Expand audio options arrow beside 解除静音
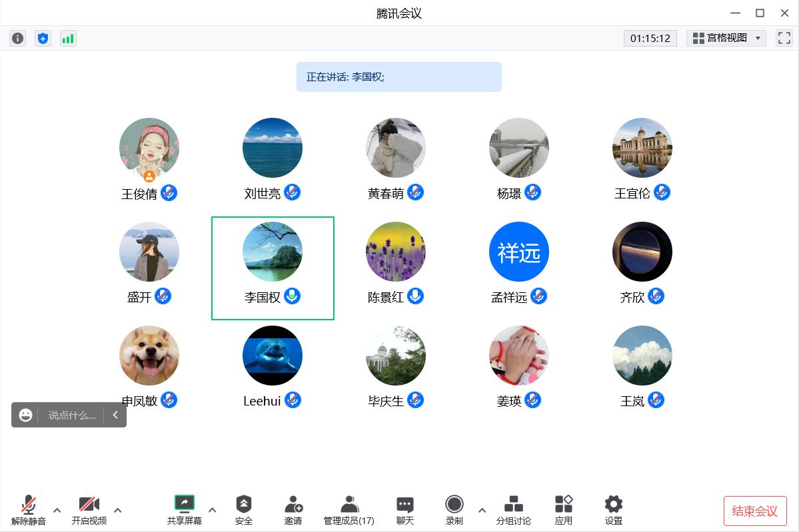The height and width of the screenshot is (532, 799). [x=57, y=511]
